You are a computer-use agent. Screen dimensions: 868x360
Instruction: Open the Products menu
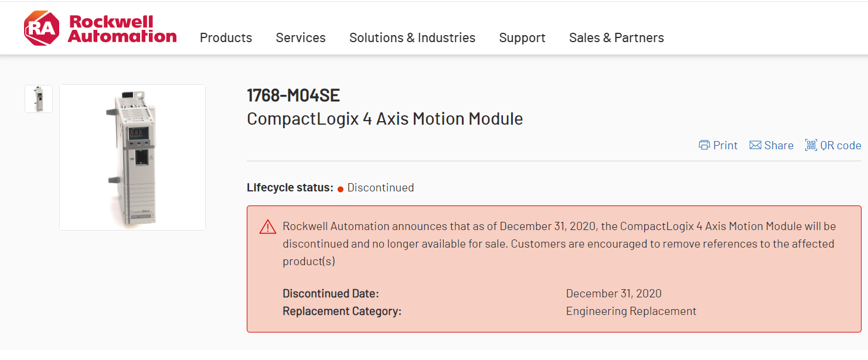[x=226, y=38]
